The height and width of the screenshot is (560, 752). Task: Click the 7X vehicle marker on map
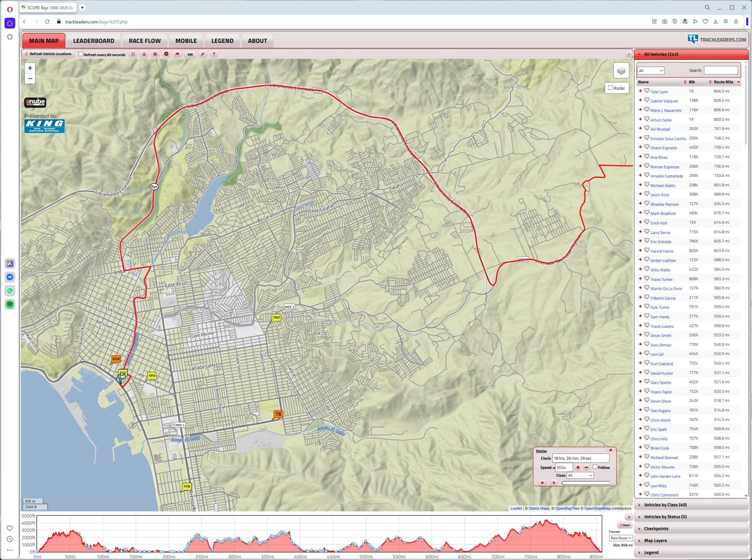pyautogui.click(x=278, y=414)
